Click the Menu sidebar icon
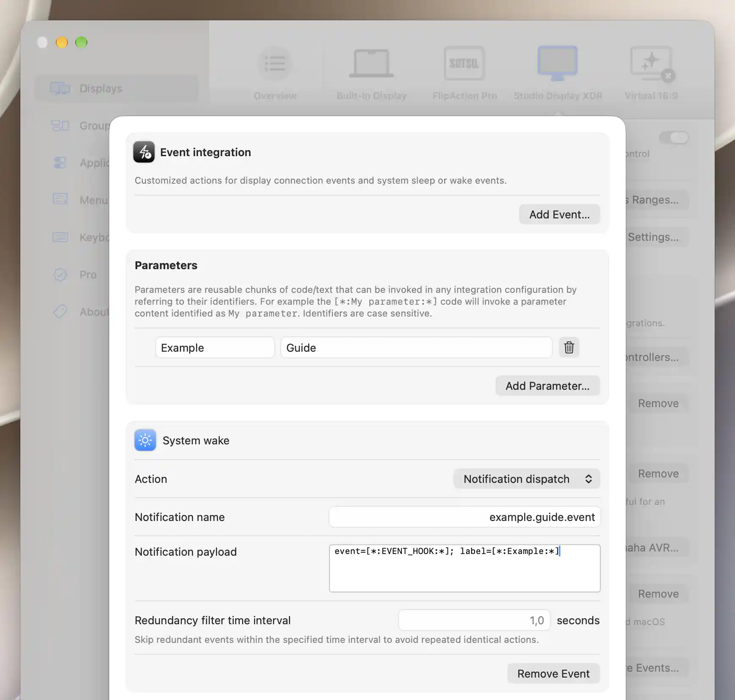Viewport: 735px width, 700px height. (x=60, y=199)
